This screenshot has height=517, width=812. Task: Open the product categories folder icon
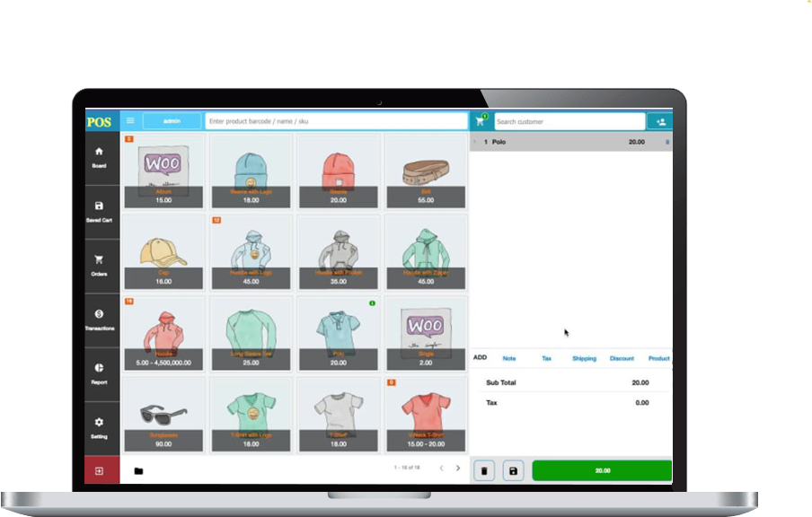(138, 470)
